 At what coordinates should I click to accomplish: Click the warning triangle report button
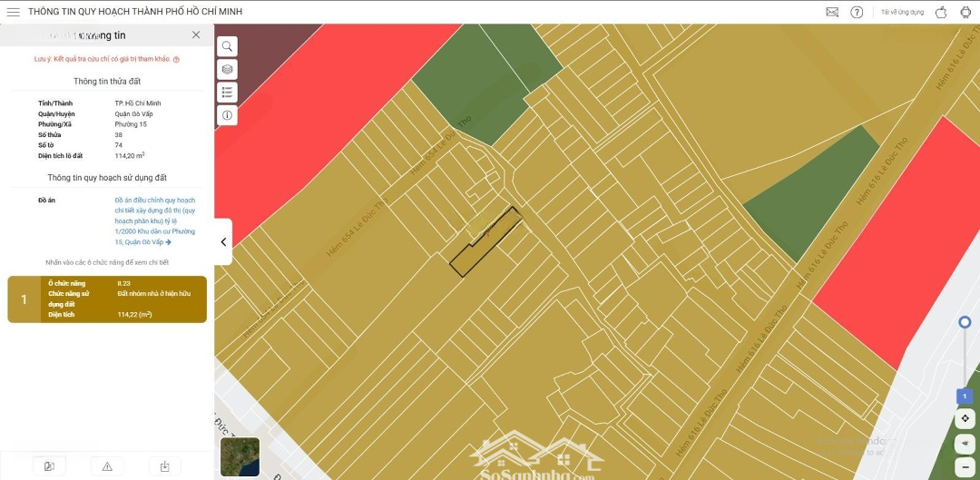click(107, 466)
